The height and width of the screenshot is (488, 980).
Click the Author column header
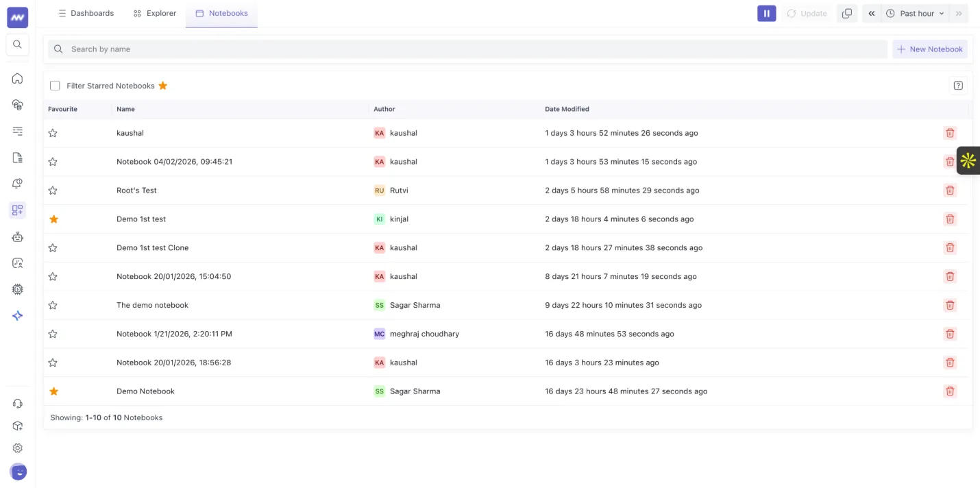tap(384, 109)
